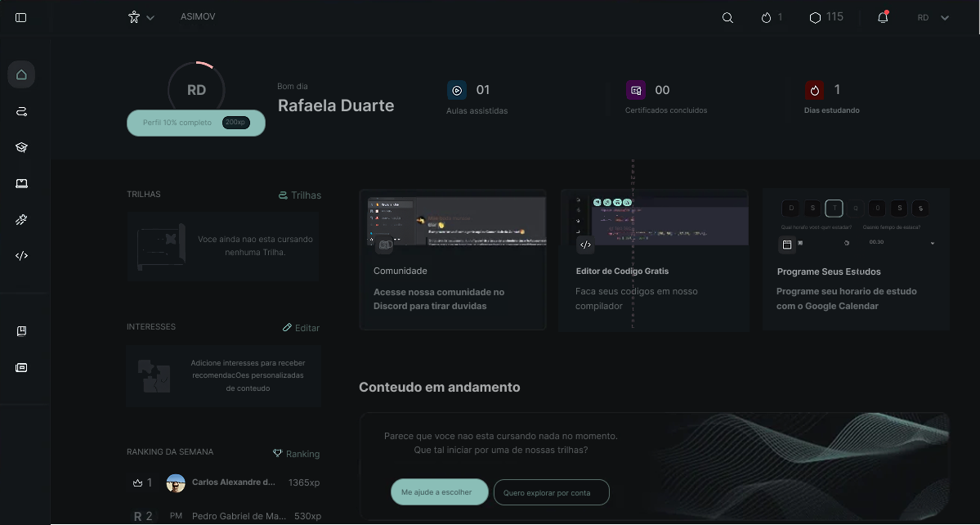Toggle the Q weekday button
The height and width of the screenshot is (525, 980).
855,209
